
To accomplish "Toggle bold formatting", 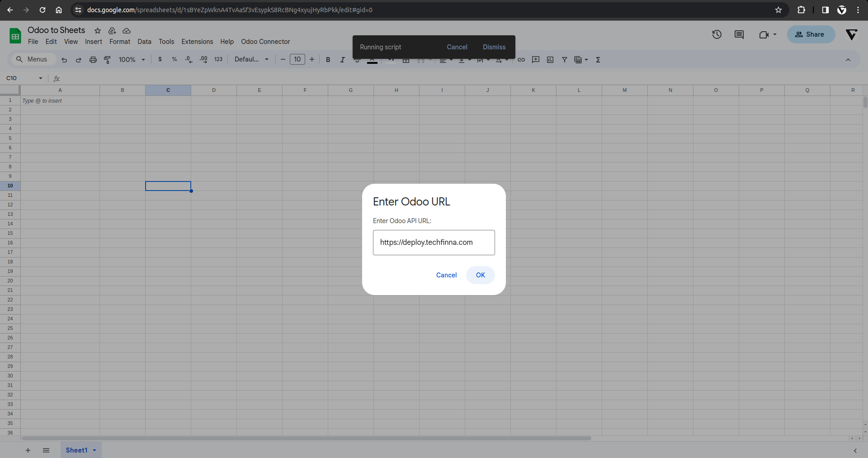I will (x=328, y=59).
